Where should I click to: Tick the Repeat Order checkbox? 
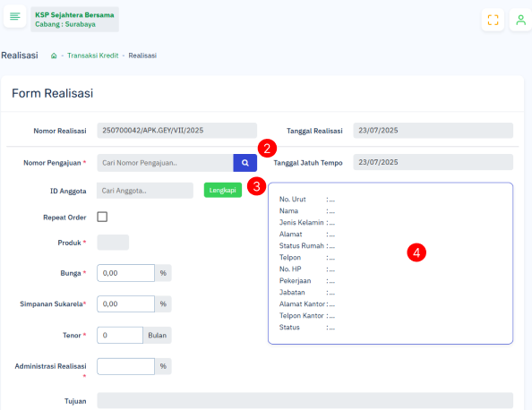click(x=102, y=217)
